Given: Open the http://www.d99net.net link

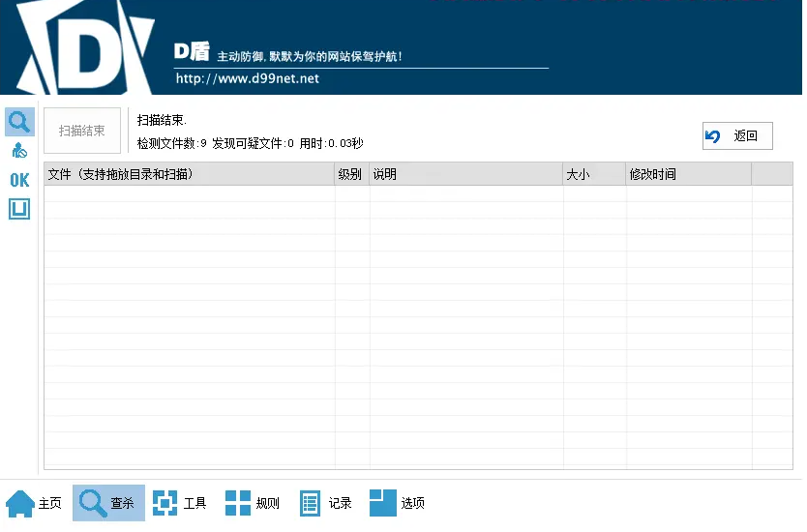Looking at the screenshot, I should click(x=247, y=78).
